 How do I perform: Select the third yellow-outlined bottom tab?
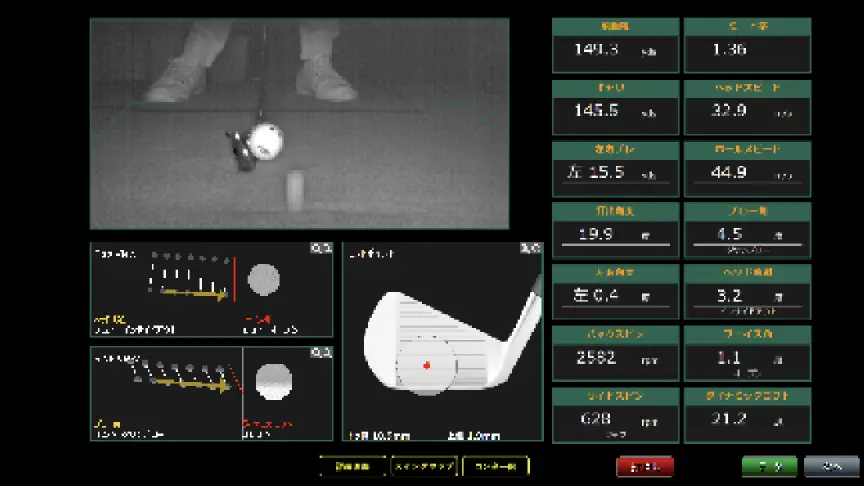[x=496, y=466]
